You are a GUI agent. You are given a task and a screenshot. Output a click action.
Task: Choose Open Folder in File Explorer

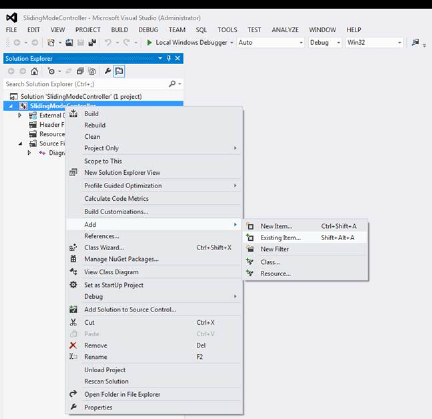122,394
